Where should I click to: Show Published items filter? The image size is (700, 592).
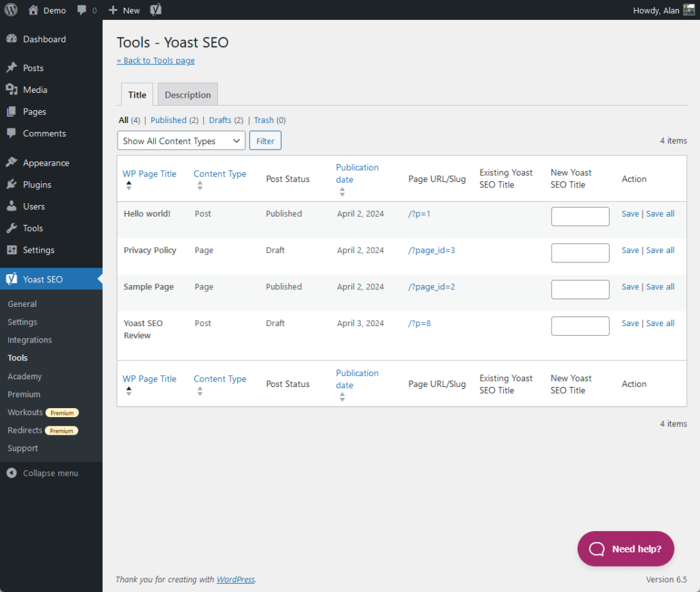click(168, 120)
